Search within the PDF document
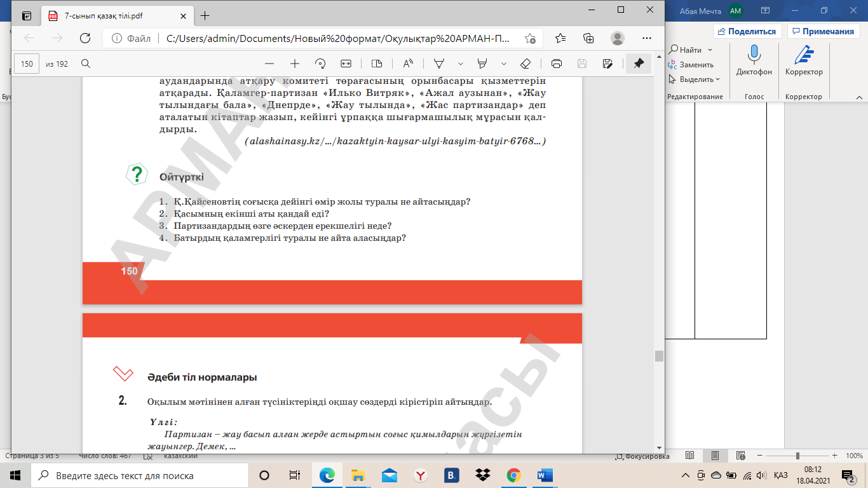868x488 pixels. click(x=86, y=64)
